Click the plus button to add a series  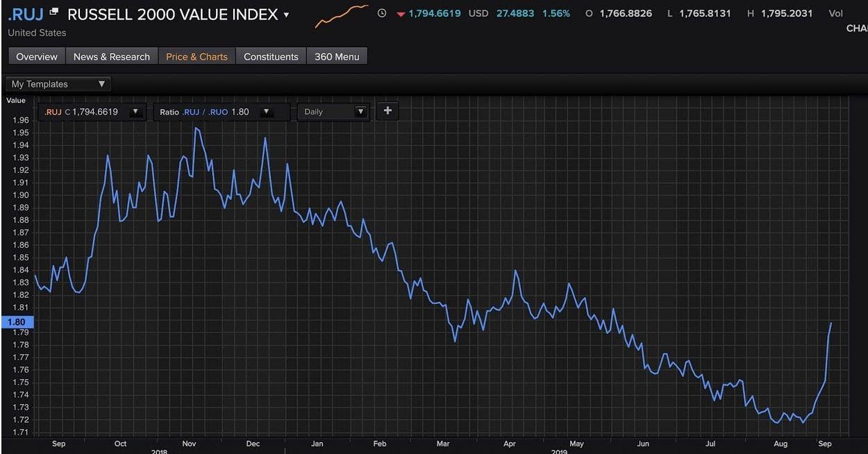[387, 110]
